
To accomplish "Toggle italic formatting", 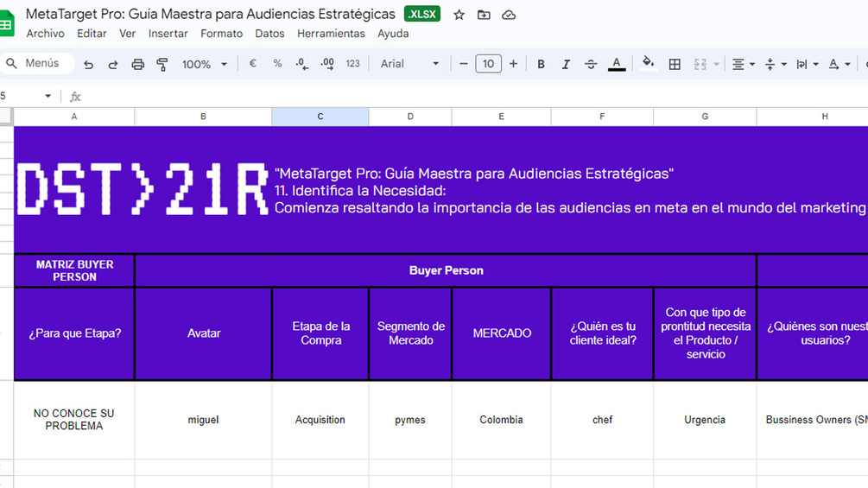I will point(566,64).
